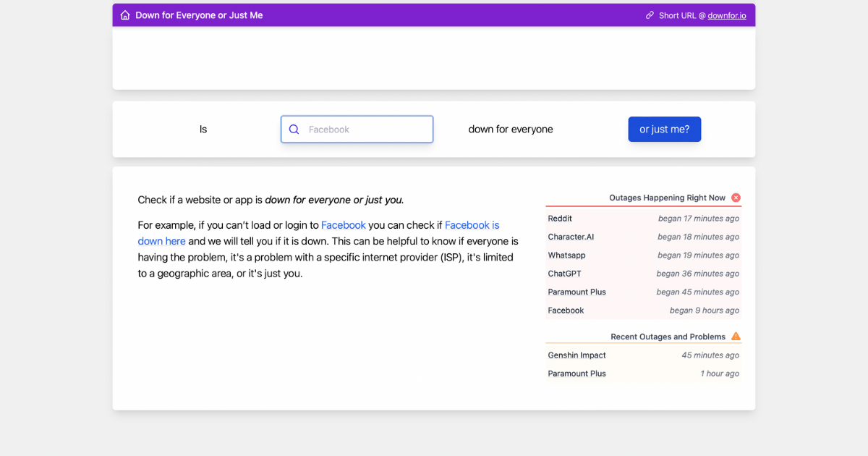Open Facebook began 9 hours ago entry

(644, 311)
